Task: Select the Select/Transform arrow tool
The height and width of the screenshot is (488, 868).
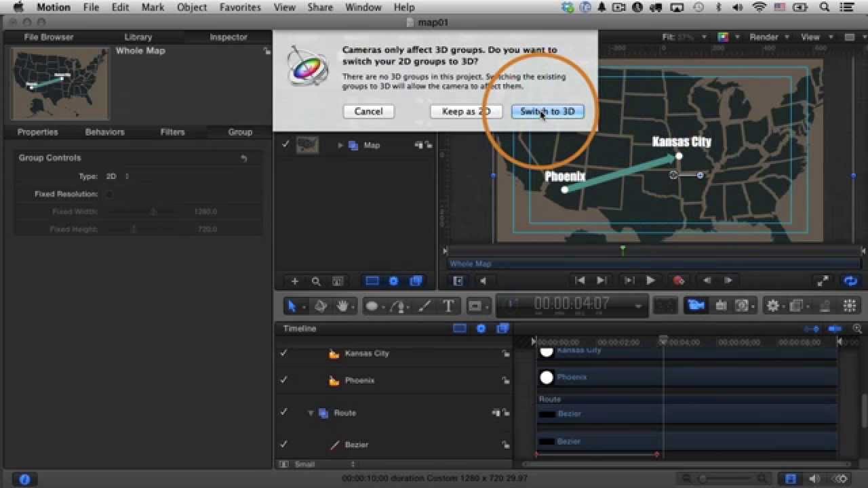Action: pyautogui.click(x=292, y=306)
